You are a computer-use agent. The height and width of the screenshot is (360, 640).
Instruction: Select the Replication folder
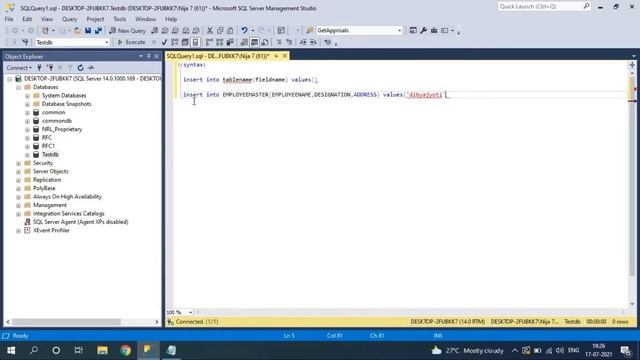tap(47, 180)
